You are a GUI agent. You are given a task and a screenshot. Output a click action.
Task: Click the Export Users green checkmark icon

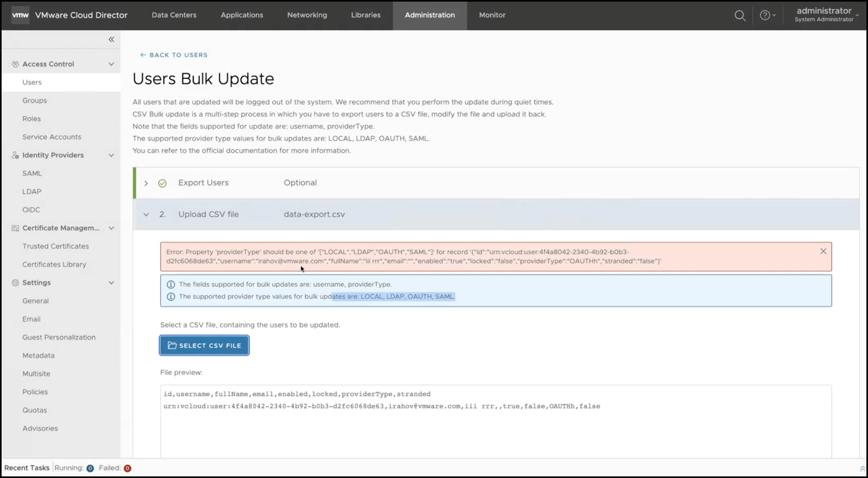(x=162, y=183)
